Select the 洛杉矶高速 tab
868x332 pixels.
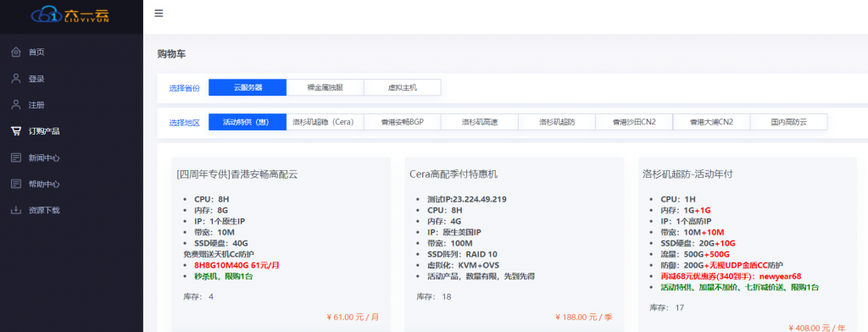pos(480,122)
